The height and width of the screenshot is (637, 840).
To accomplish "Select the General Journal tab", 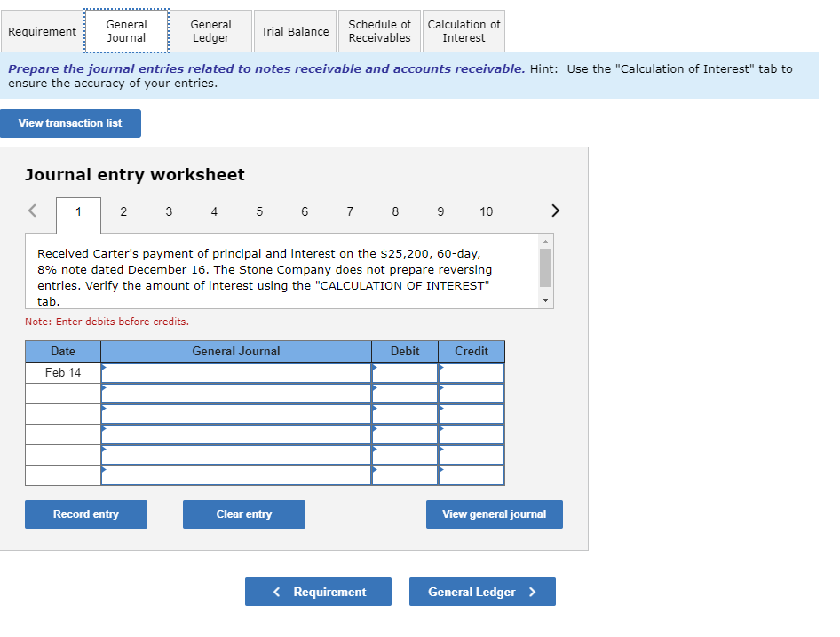I will click(126, 31).
